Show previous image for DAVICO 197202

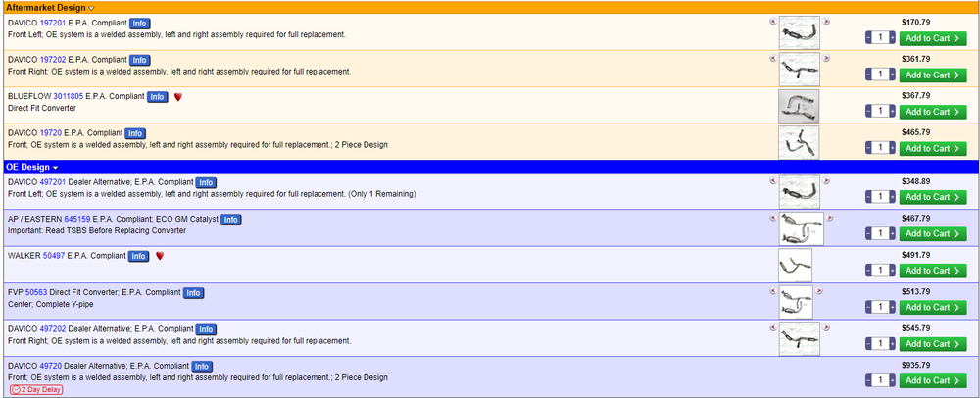[x=773, y=58]
